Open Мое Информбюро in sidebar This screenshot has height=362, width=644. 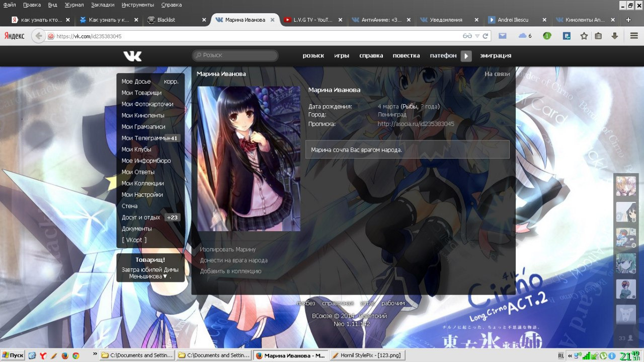coord(146,161)
